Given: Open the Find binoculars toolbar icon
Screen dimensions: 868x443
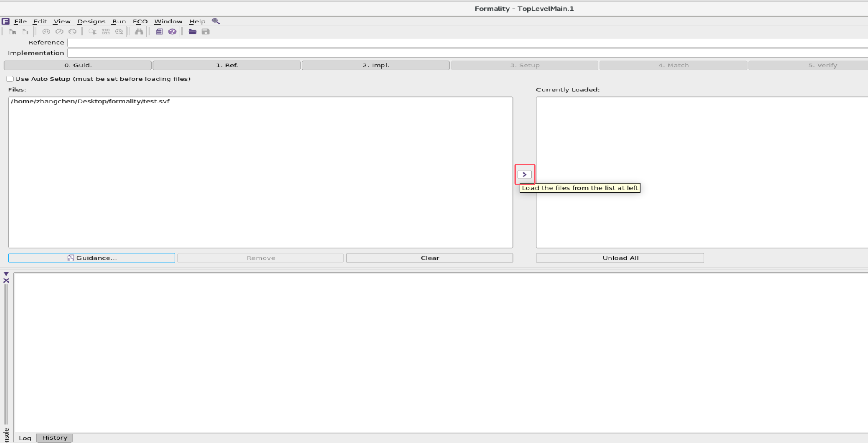Looking at the screenshot, I should [x=139, y=32].
